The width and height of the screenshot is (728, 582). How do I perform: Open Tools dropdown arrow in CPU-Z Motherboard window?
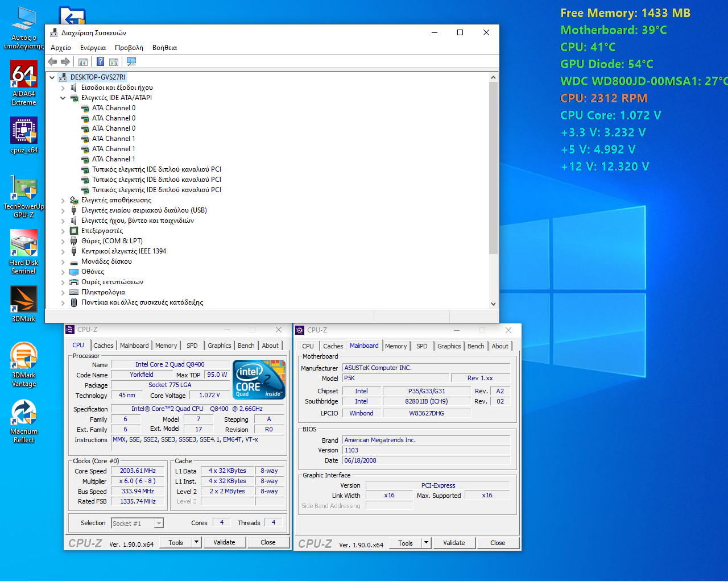(x=427, y=543)
